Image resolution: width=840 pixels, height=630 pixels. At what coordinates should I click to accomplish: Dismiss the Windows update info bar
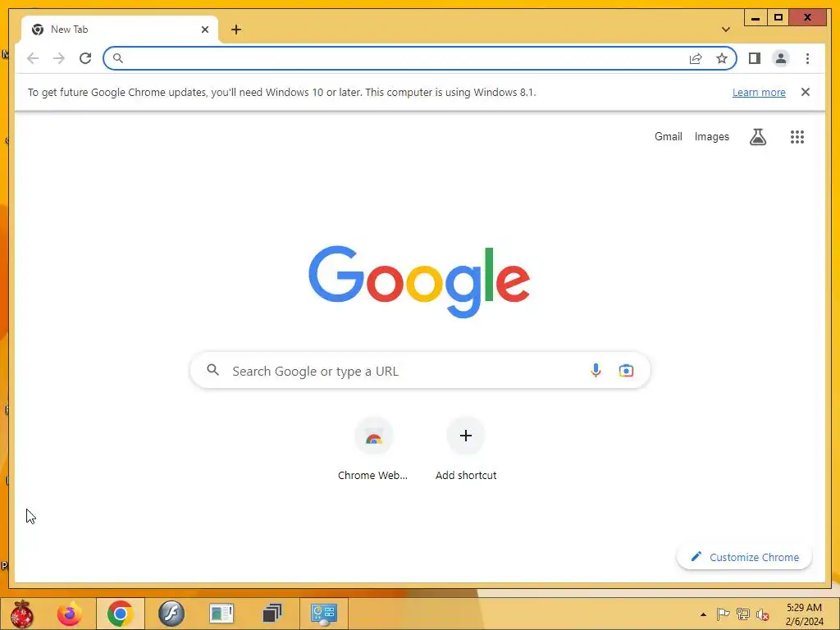806,92
